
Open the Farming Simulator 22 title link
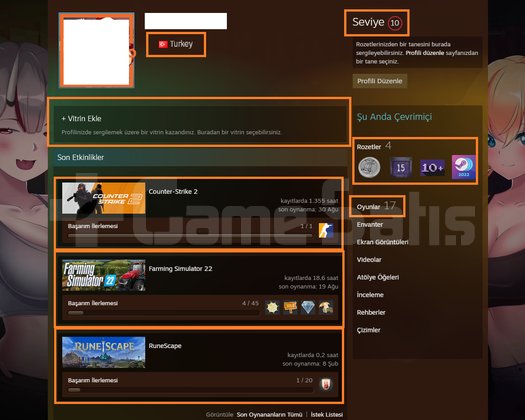(x=180, y=269)
